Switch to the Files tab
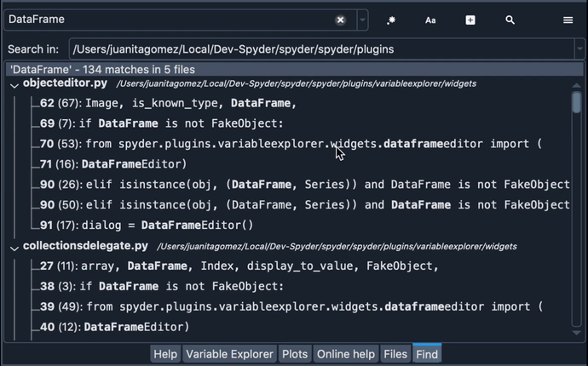This screenshot has height=366, width=588. (395, 354)
